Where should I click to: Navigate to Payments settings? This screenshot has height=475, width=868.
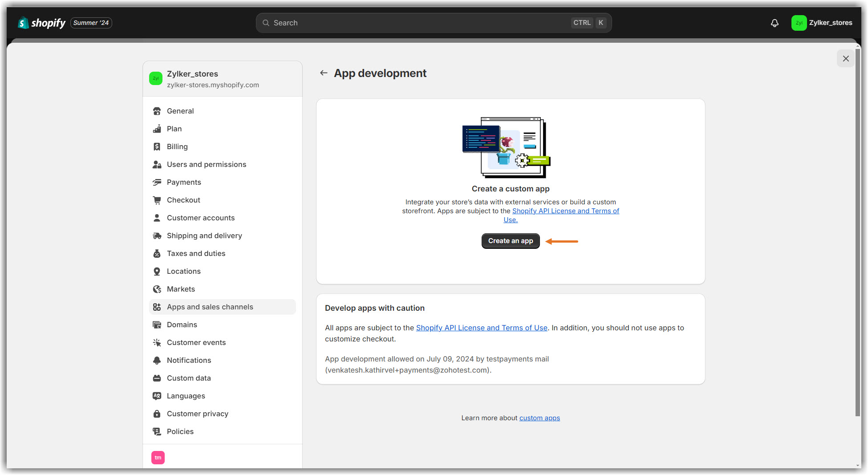click(223, 182)
